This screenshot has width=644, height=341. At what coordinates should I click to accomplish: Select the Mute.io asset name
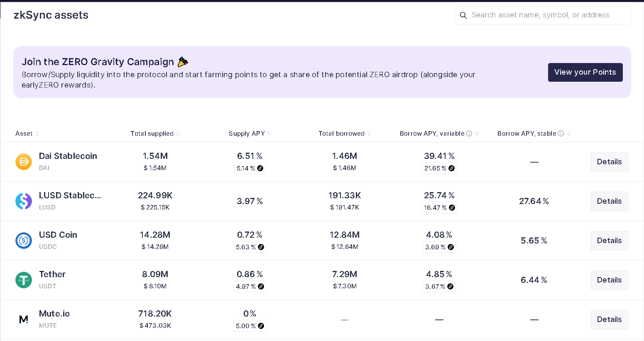click(54, 314)
